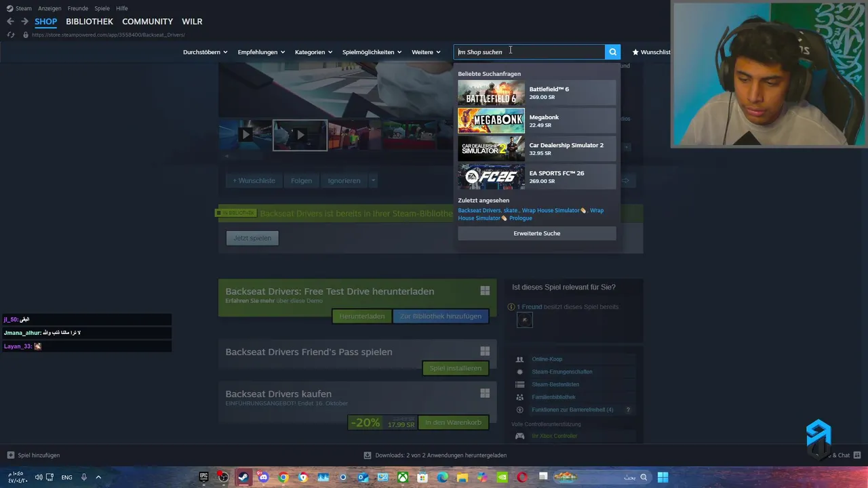Click the Online-Koop feature icon
The image size is (868, 488).
pyautogui.click(x=520, y=359)
